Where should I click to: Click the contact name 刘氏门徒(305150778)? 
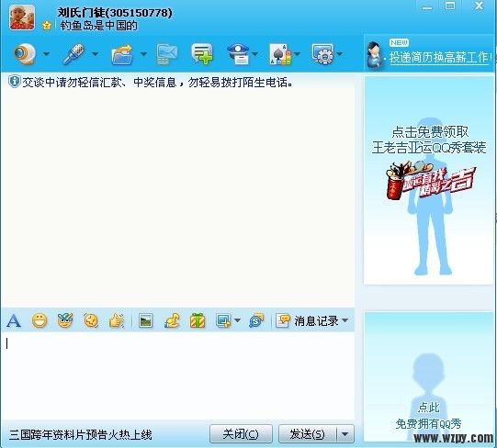click(115, 13)
